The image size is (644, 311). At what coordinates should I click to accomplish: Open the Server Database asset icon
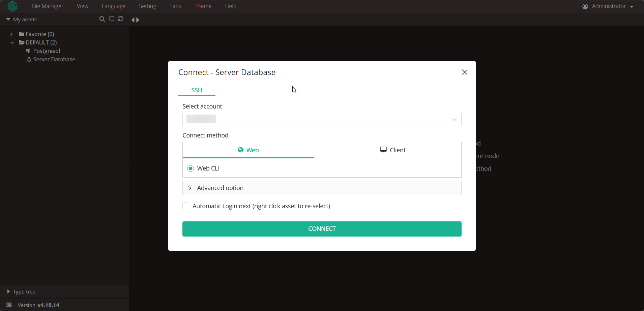pos(29,59)
